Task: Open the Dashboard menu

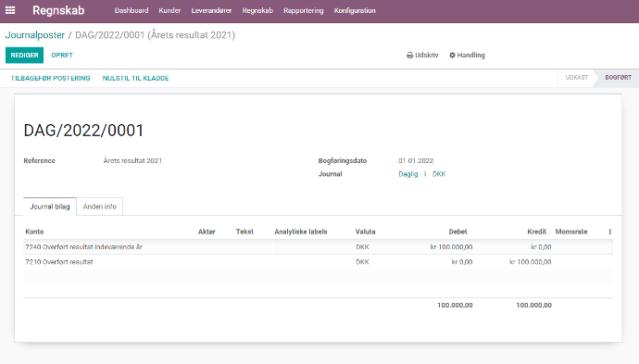Action: (132, 10)
